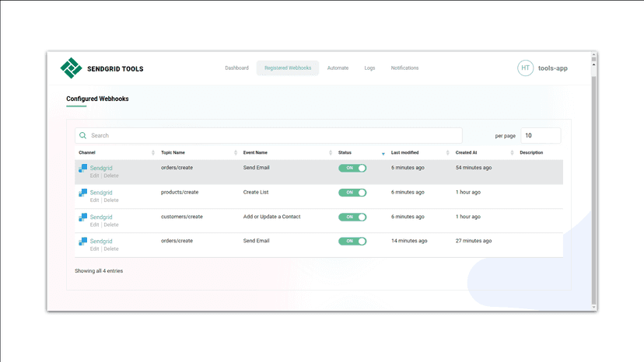Click '1 hour ago' in the customers/create row
This screenshot has width=644, height=362.
(x=467, y=217)
